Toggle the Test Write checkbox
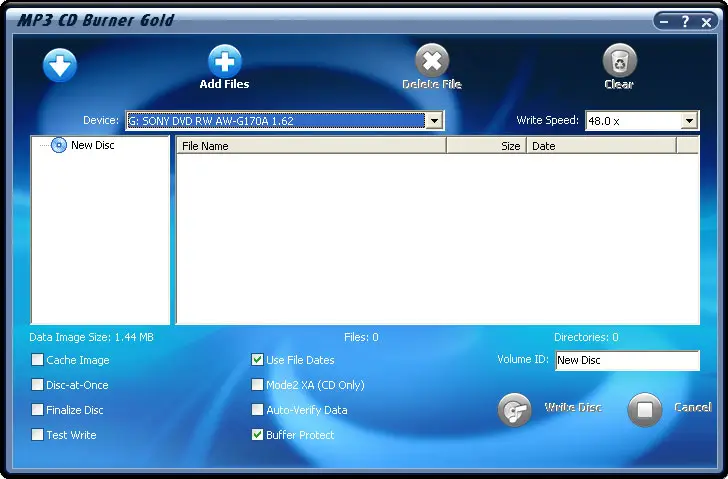The image size is (728, 479). pos(37,435)
